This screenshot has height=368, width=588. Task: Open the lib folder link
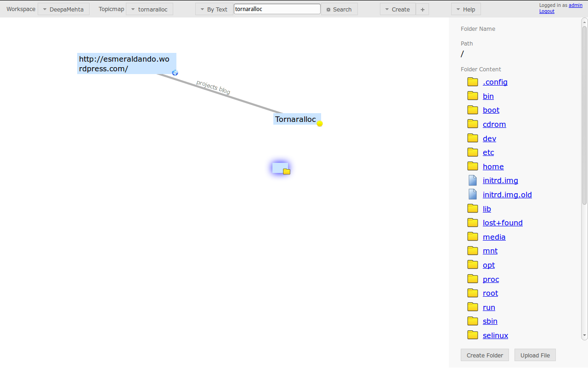click(x=487, y=209)
